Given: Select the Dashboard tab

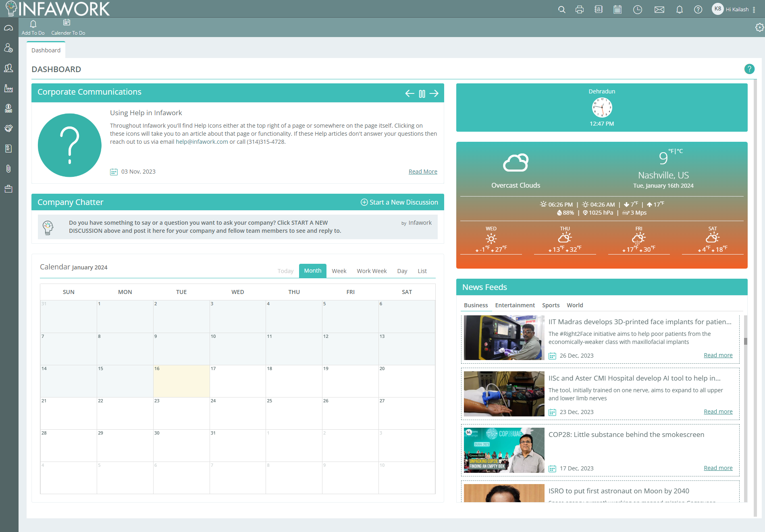Looking at the screenshot, I should pyautogui.click(x=46, y=50).
